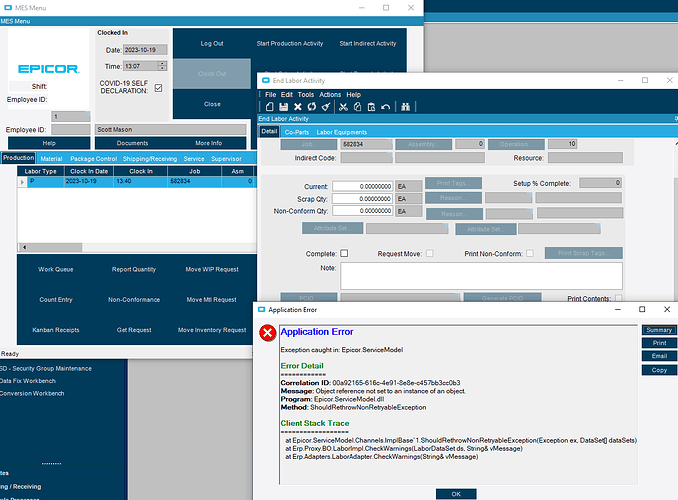
Task: Click OK in the Application Error dialog
Action: click(x=456, y=494)
